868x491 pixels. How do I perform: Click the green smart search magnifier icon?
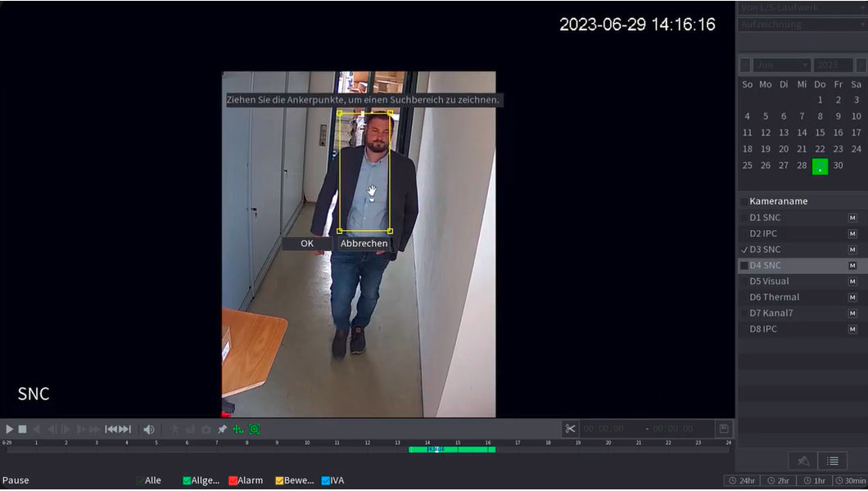(x=255, y=429)
